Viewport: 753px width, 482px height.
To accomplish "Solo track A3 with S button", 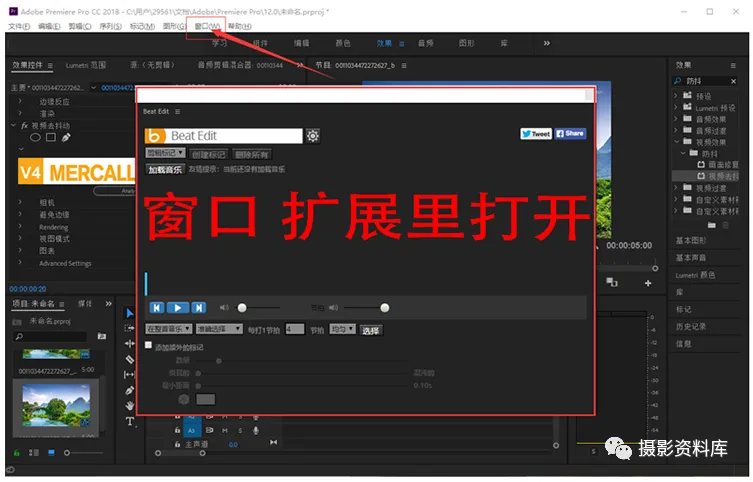I will point(240,431).
